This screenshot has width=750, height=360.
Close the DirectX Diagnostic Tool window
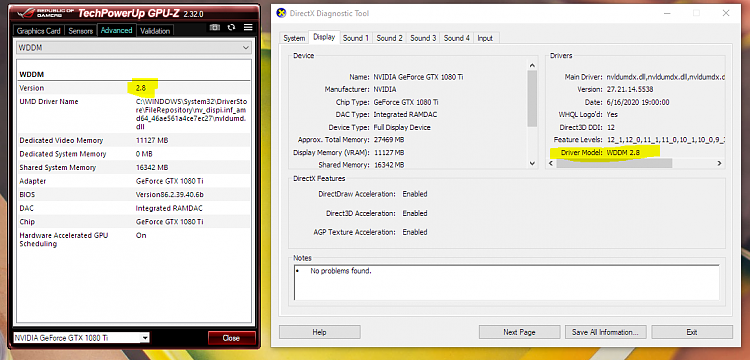pos(726,13)
